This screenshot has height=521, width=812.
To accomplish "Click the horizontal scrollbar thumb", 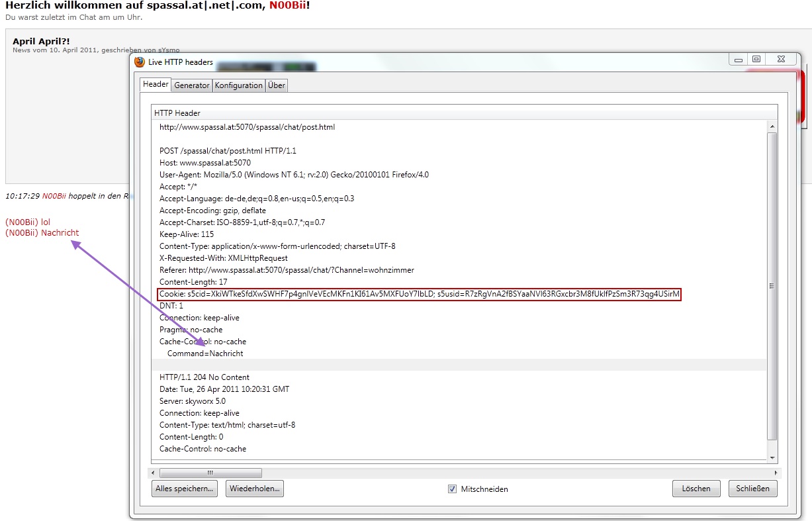I will pyautogui.click(x=210, y=473).
